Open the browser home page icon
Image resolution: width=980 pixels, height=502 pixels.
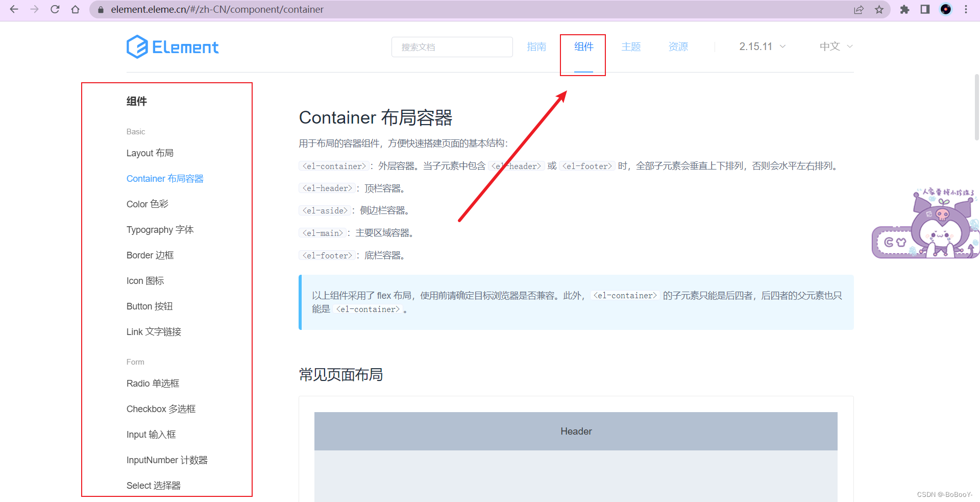pos(76,9)
